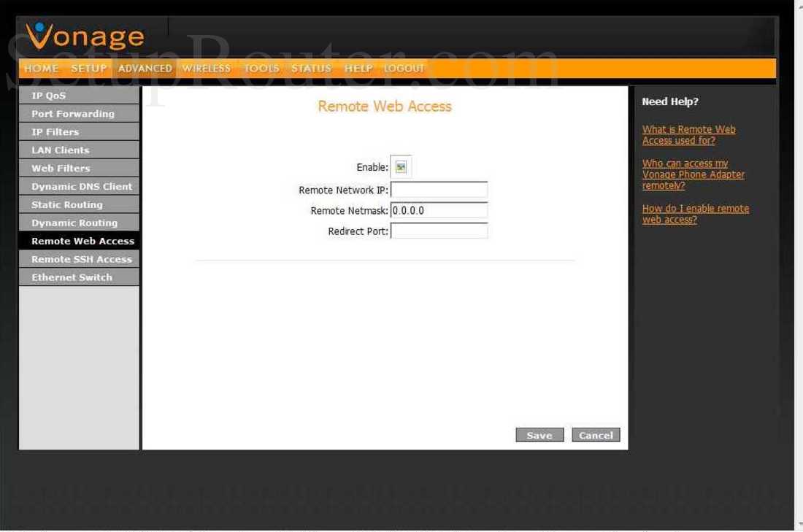Open the HELP menu
The image size is (803, 532).
click(x=358, y=68)
